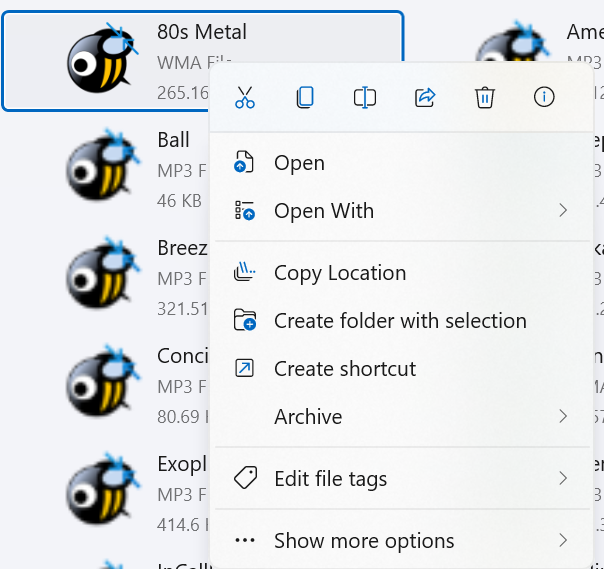Expand the Show more options chevron
The image size is (604, 569).
click(x=563, y=540)
